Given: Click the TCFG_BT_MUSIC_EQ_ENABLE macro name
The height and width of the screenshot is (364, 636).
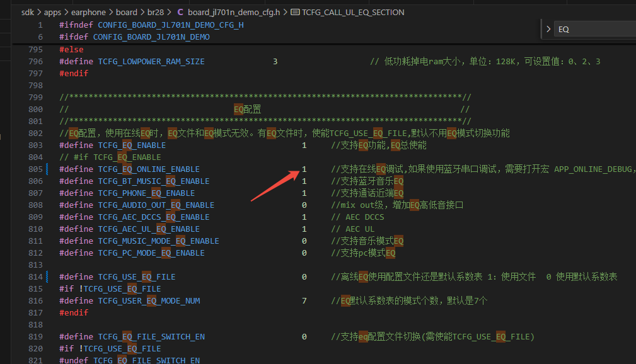Looking at the screenshot, I should click(x=154, y=181).
